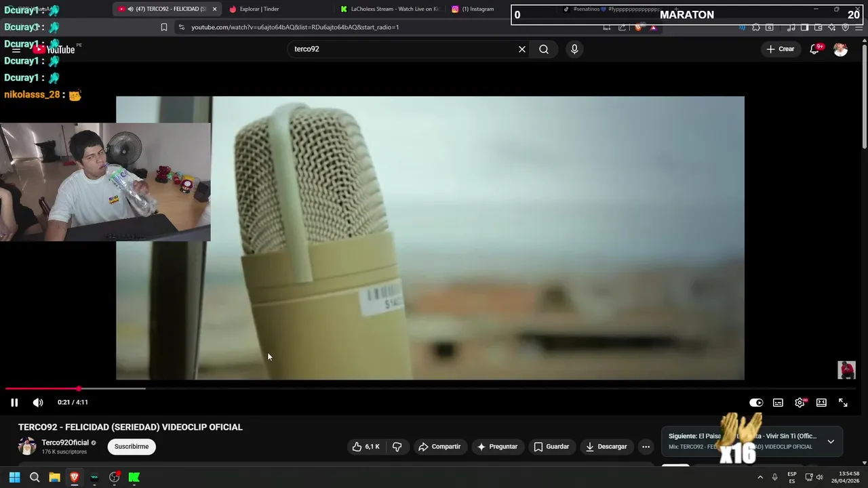
Task: Open File Explorer from the taskbar
Action: 54,477
